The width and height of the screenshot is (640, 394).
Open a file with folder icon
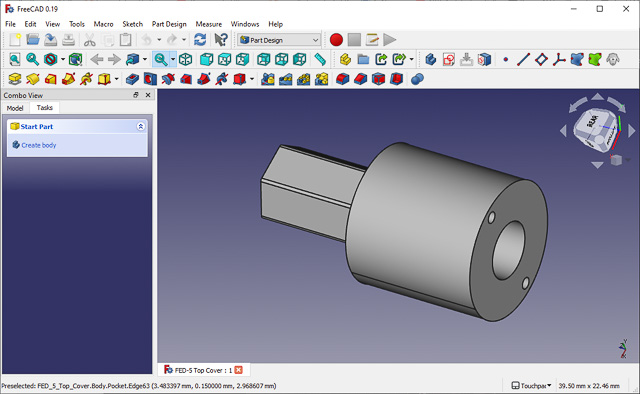[33, 40]
